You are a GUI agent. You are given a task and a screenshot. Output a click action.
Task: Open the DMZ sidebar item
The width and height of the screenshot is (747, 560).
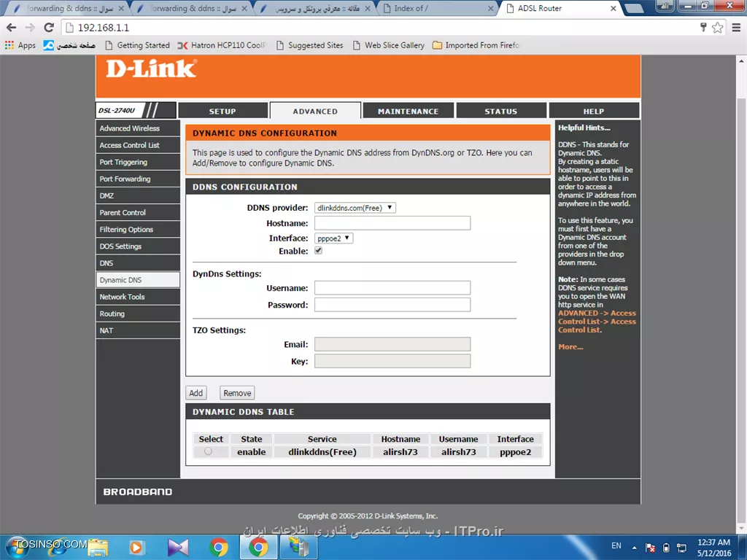coord(138,195)
